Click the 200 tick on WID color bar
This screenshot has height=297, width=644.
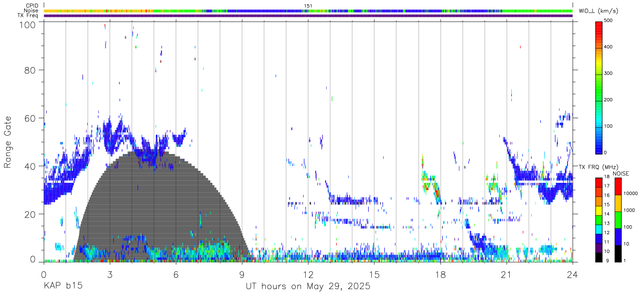tap(608, 100)
